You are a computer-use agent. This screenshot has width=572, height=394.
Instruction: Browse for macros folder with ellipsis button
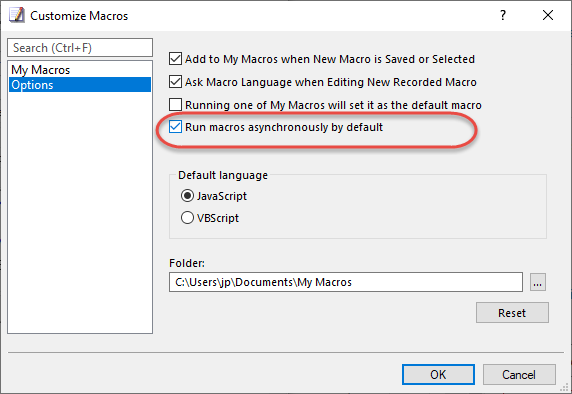(538, 282)
